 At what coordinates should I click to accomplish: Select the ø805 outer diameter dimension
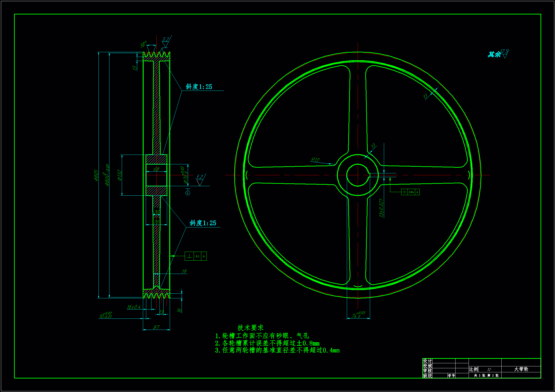point(96,175)
